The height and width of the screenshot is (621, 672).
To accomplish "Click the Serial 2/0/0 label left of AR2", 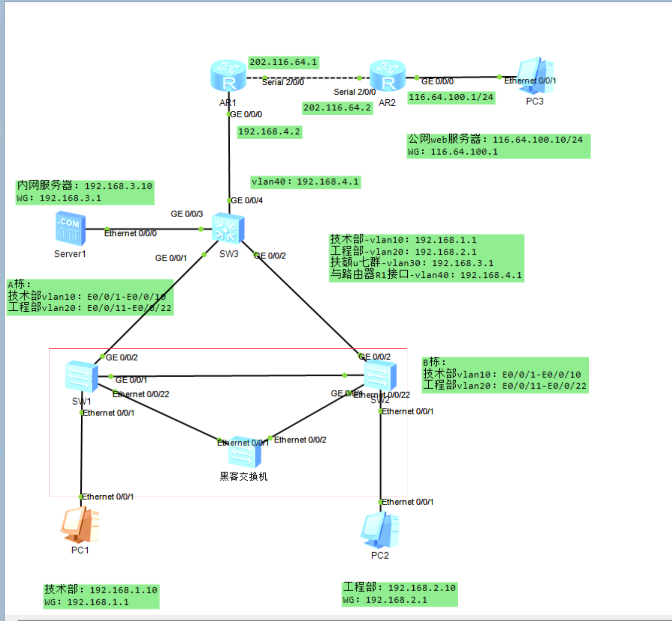I will tap(355, 92).
